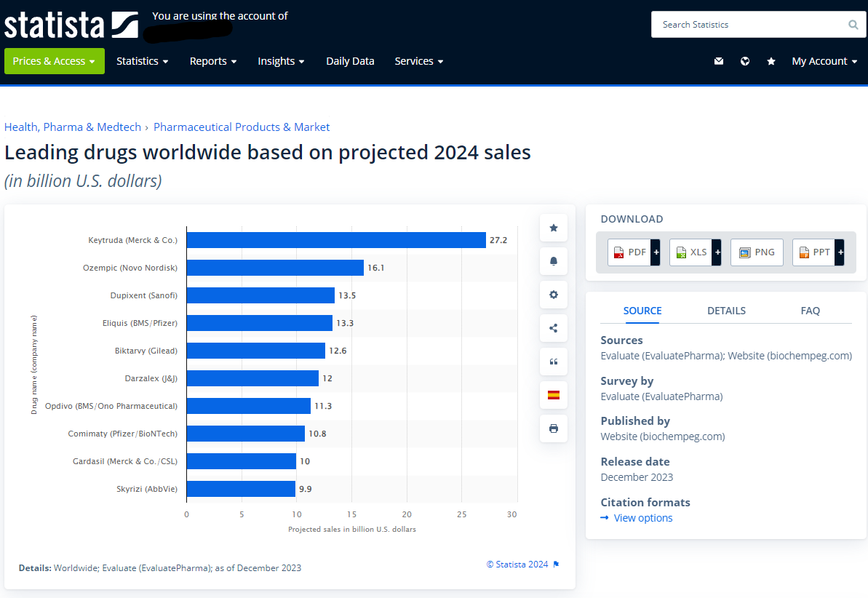Download the statistic as PDF
868x598 pixels.
(x=629, y=252)
